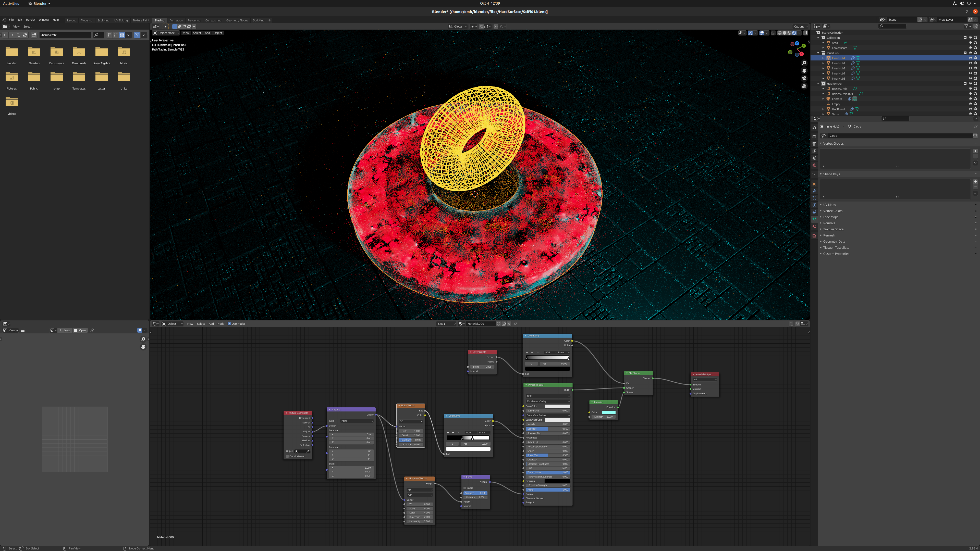980x551 pixels.
Task: Collapse the InnerHub collection in outliner
Action: click(818, 53)
